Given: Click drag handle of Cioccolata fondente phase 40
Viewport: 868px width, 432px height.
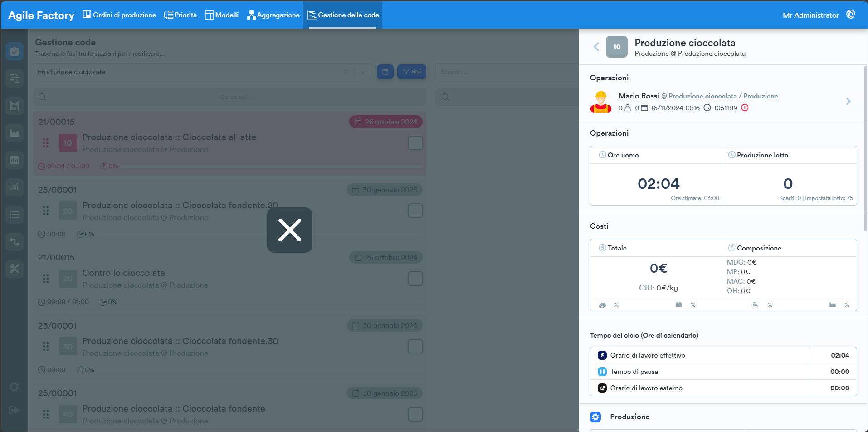Looking at the screenshot, I should click(x=46, y=414).
